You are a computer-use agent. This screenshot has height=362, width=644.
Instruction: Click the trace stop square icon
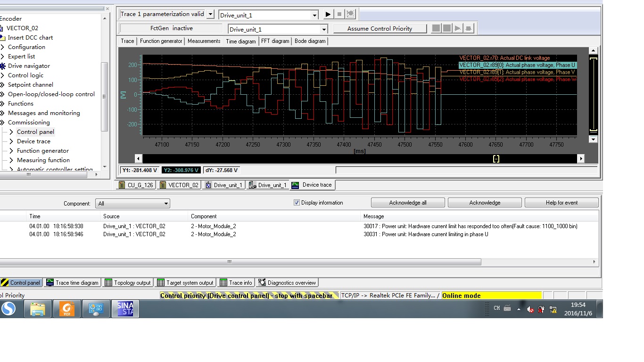pos(339,15)
